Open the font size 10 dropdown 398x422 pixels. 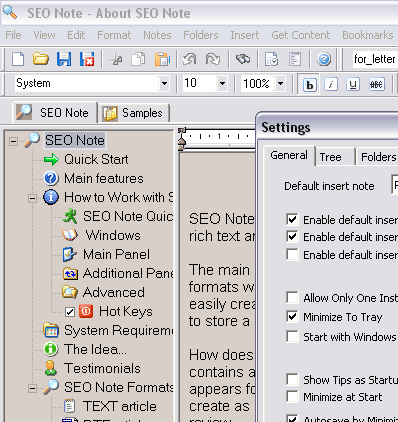point(222,83)
